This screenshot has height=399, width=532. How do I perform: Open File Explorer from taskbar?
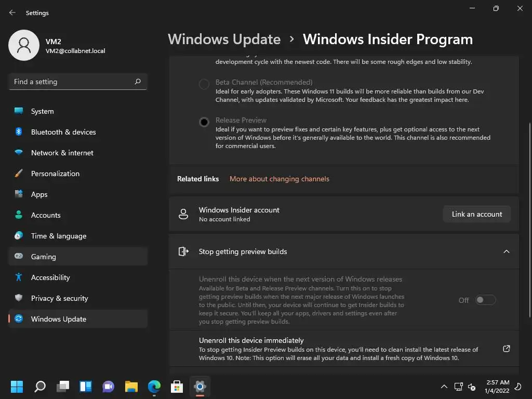(131, 387)
